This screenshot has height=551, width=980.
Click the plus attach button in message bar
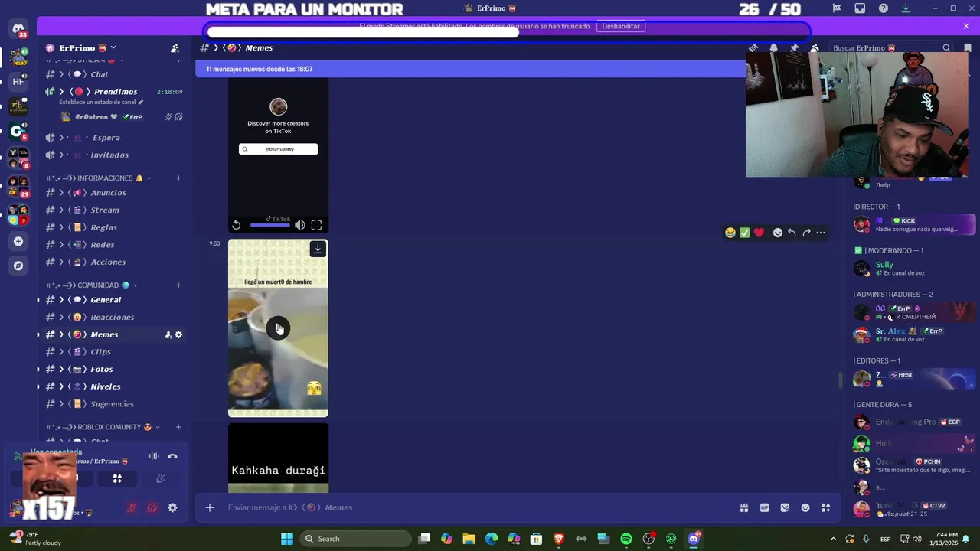pyautogui.click(x=210, y=507)
